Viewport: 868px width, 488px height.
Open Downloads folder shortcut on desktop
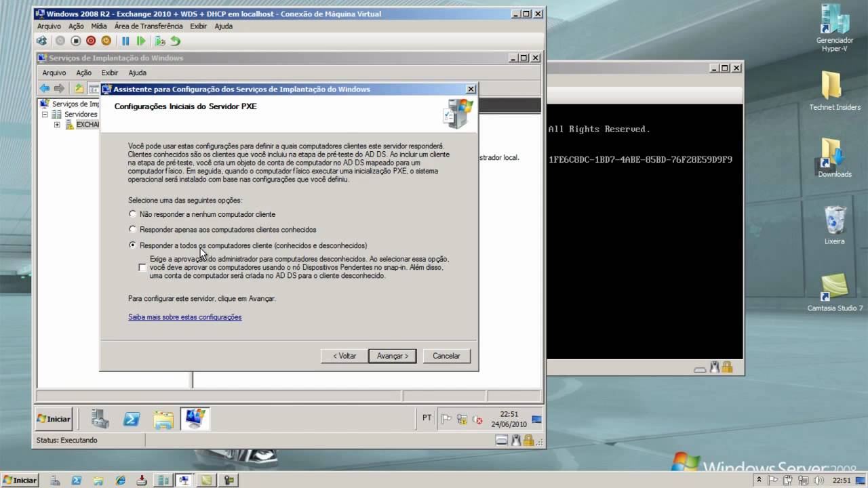coord(834,158)
